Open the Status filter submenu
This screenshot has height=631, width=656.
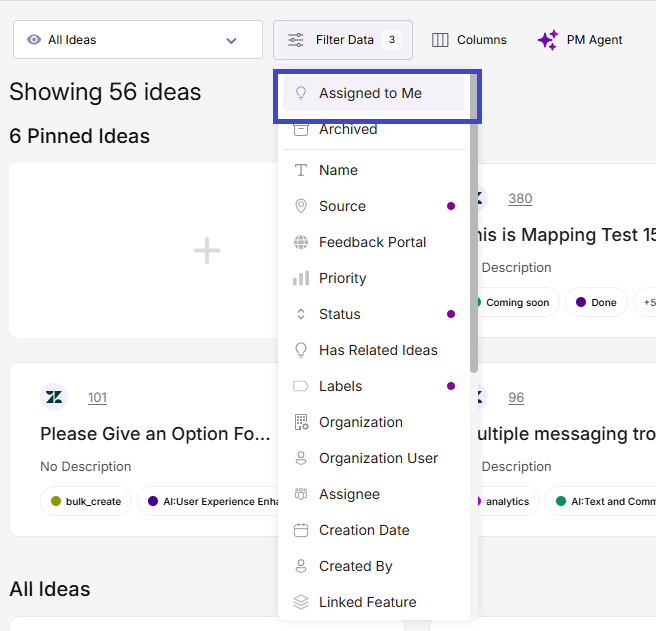(374, 314)
